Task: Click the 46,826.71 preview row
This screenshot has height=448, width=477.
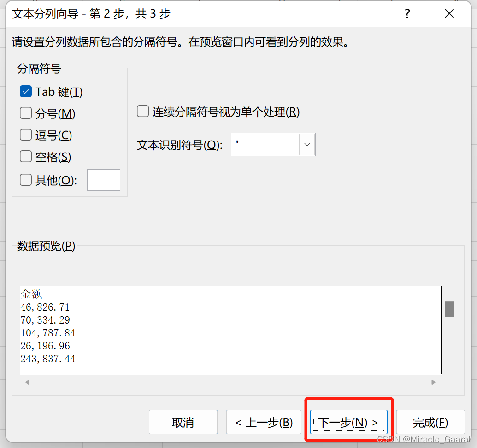Action: (45, 307)
